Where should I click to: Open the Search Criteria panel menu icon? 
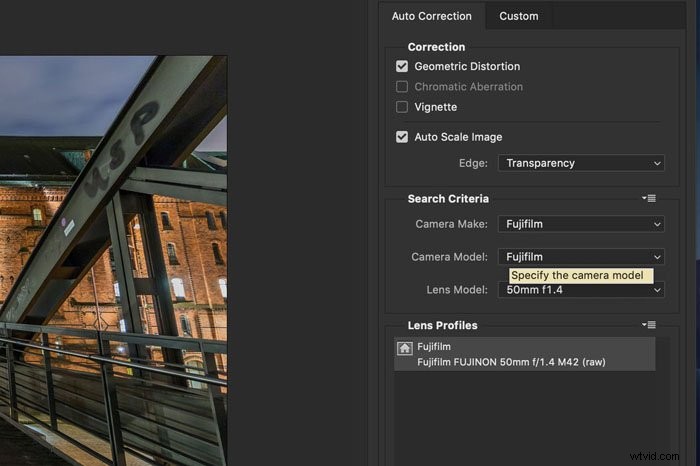point(649,198)
